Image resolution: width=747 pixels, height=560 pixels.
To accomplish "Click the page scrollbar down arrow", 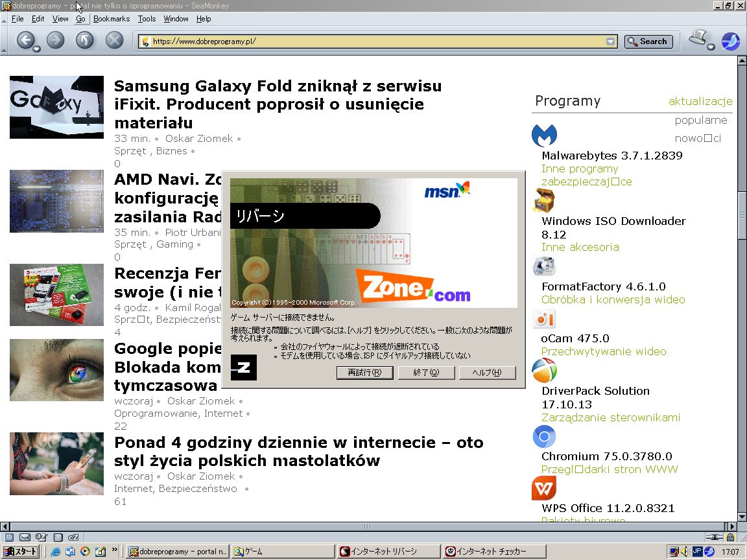I will click(741, 516).
